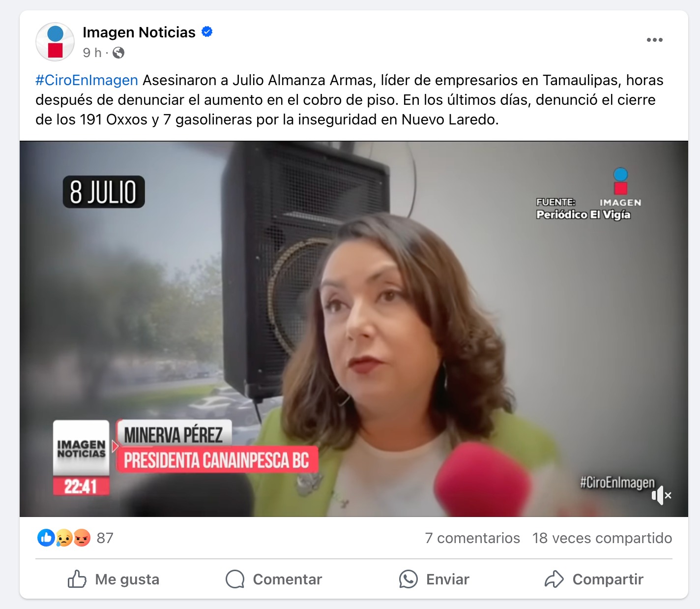Viewport: 700px width, 609px height.
Task: Click the thumbs-up like reaction icon
Action: [46, 538]
